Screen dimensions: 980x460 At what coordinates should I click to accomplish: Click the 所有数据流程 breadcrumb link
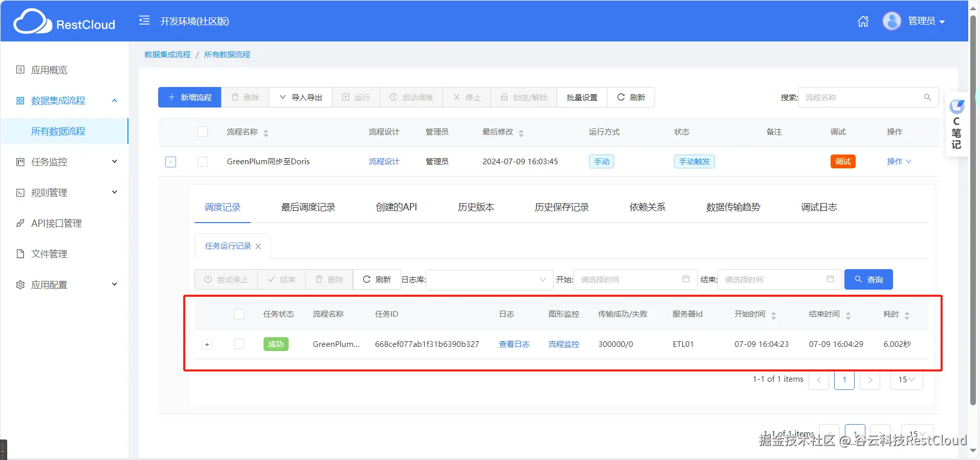point(227,54)
